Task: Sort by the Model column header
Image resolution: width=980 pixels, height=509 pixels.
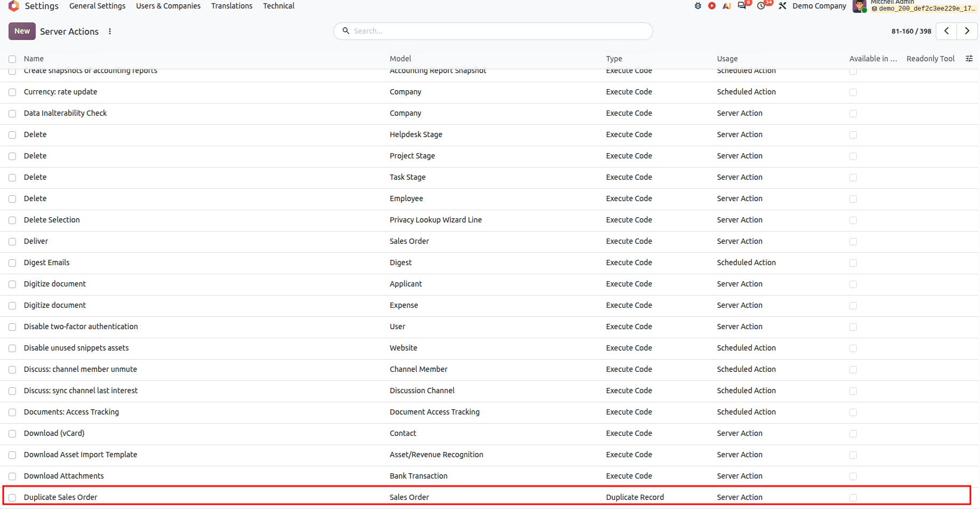Action: pyautogui.click(x=400, y=59)
